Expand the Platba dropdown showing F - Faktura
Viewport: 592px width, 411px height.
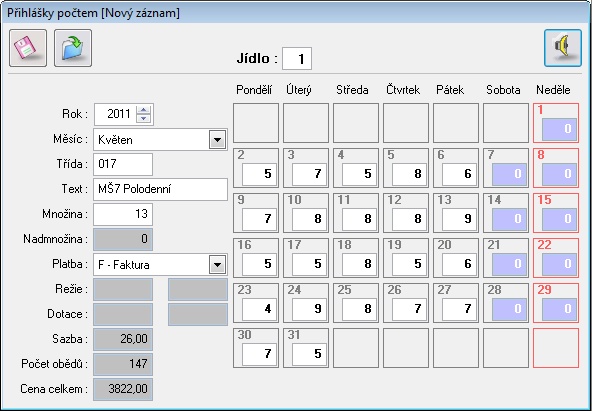(x=217, y=265)
